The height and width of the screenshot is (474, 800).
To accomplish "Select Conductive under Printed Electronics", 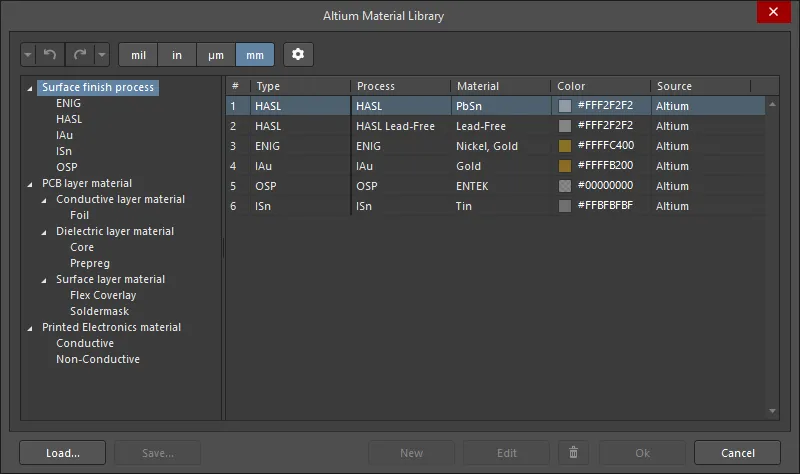I will pos(85,343).
